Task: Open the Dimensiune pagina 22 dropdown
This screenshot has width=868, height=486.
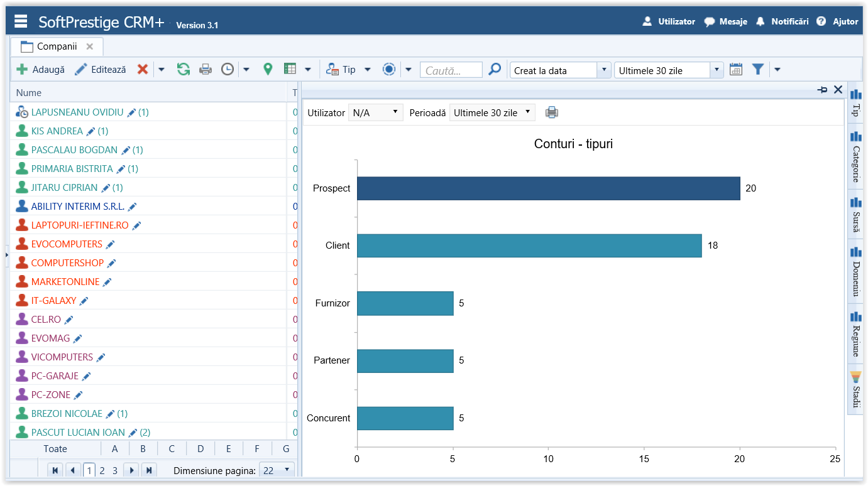Action: (x=277, y=470)
